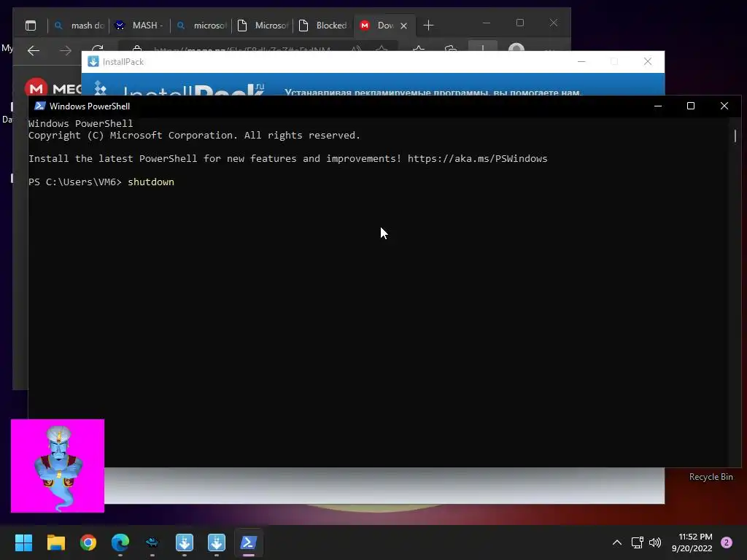Switch to the 'microsof' search tab

click(x=201, y=26)
